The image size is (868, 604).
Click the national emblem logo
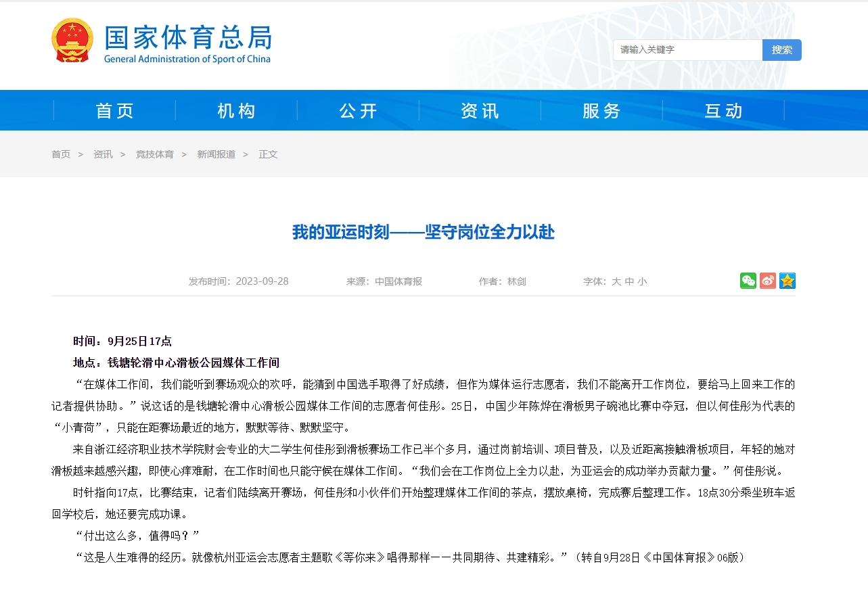tap(72, 41)
